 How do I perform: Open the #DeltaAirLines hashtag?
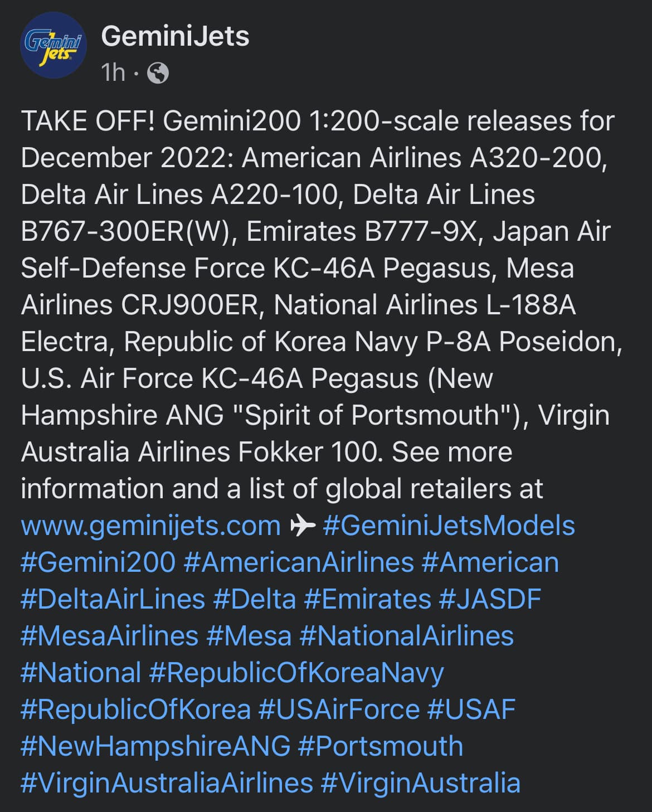(x=113, y=599)
